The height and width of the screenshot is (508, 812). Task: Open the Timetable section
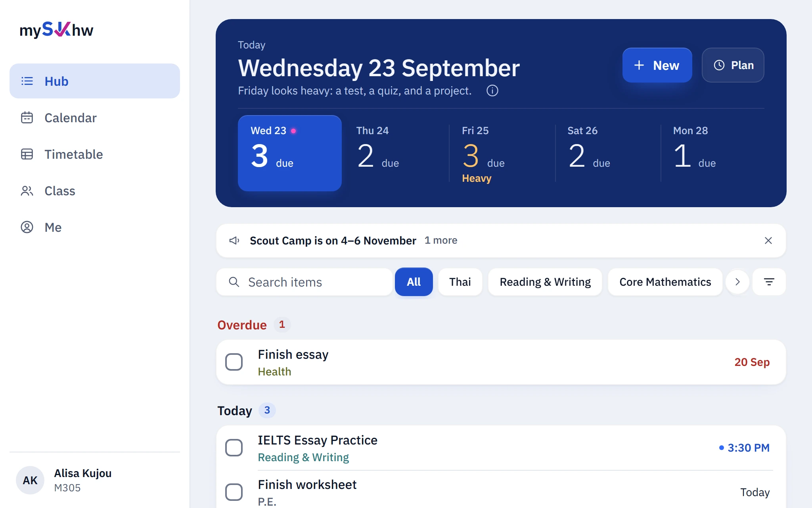coord(94,154)
